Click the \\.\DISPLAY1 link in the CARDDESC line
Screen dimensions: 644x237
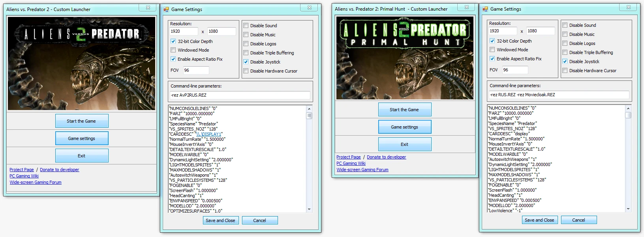tap(209, 134)
